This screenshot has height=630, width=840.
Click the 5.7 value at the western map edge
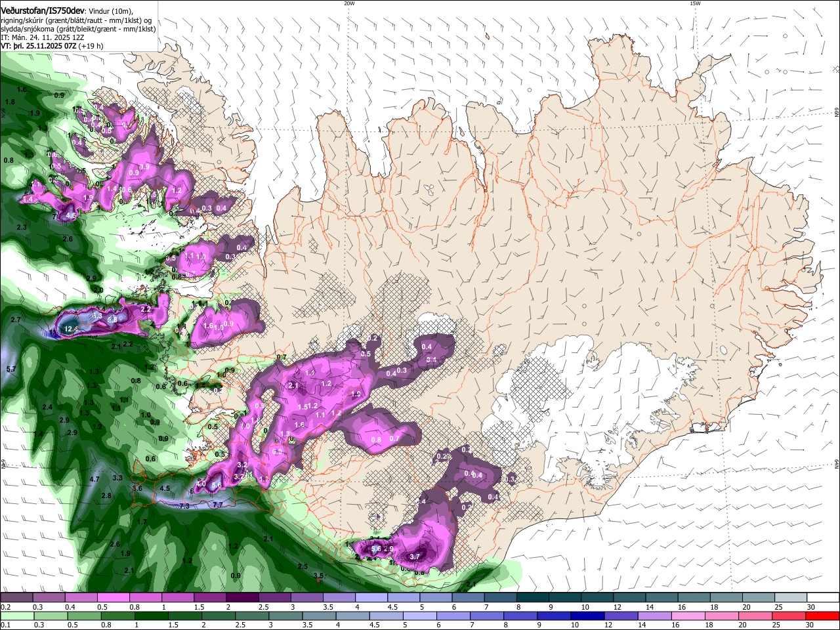tap(11, 369)
